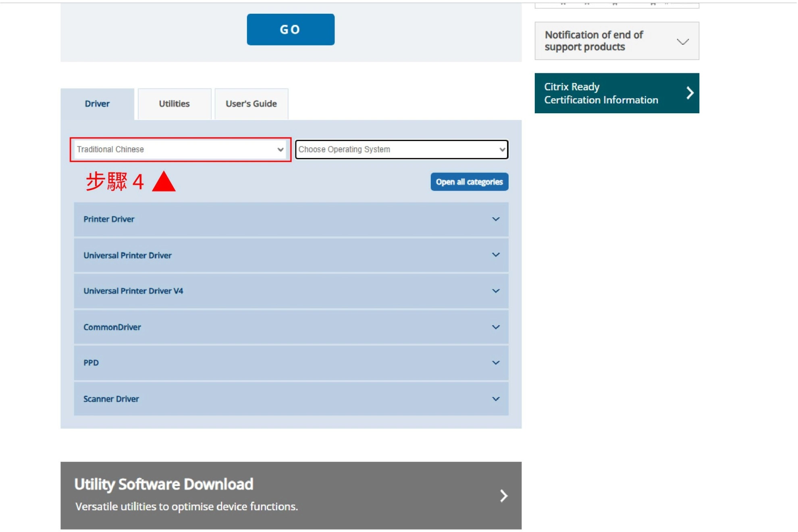Image resolution: width=798 pixels, height=532 pixels.
Task: Expand the Scanner Driver chevron icon
Action: point(496,399)
